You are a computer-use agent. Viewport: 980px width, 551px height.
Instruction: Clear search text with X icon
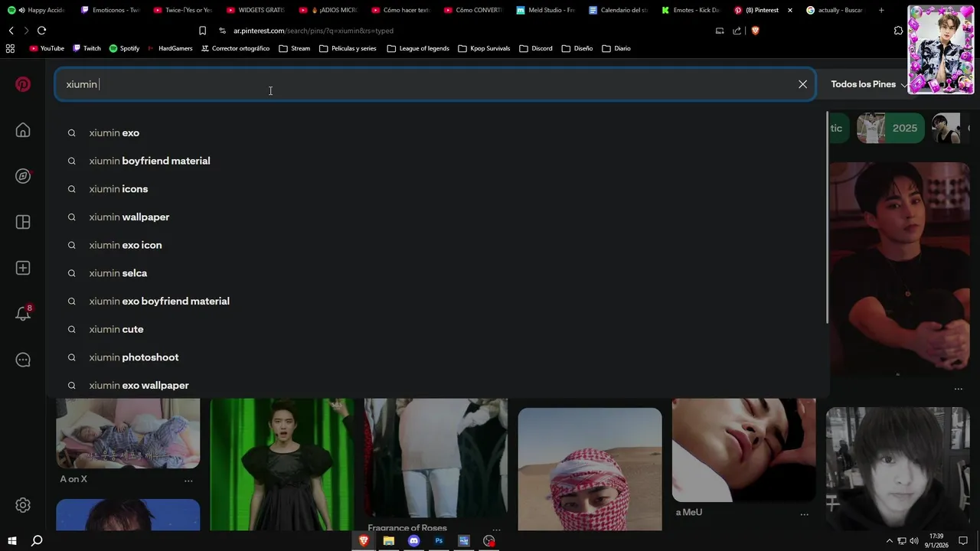[x=802, y=84]
